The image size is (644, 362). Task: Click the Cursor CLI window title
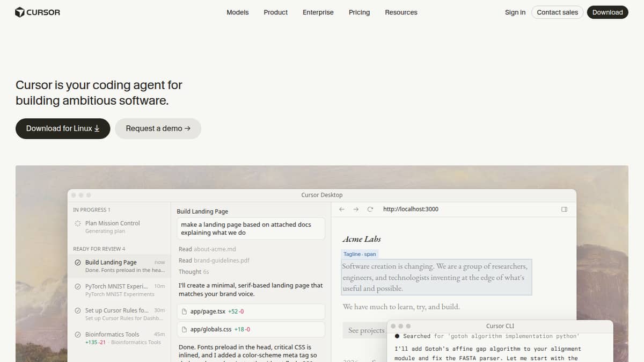tap(500, 326)
